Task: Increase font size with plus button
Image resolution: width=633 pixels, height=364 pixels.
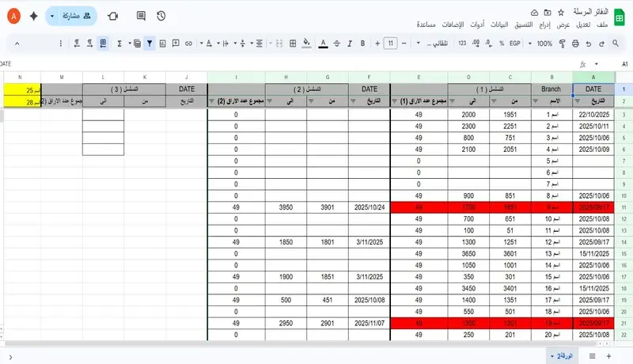Action: [x=377, y=44]
